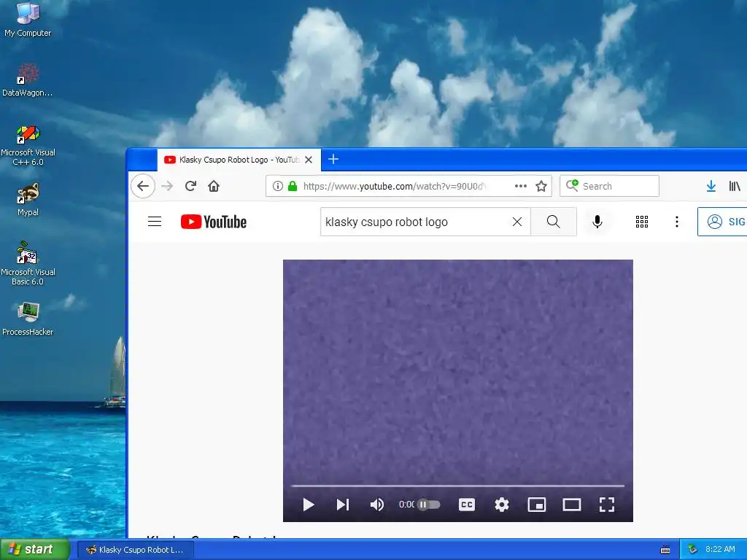Skip to the next video
This screenshot has width=747, height=560.
click(x=343, y=505)
